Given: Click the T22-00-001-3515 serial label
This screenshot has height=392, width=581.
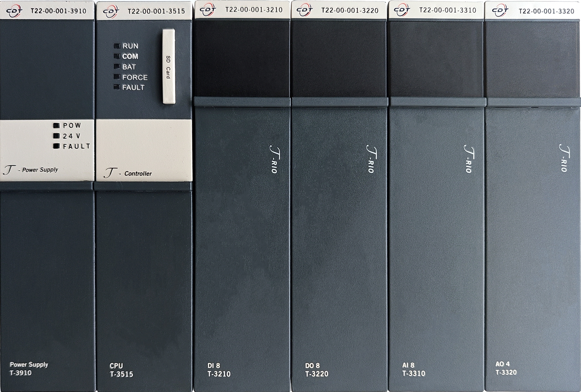Looking at the screenshot, I should pos(156,12).
